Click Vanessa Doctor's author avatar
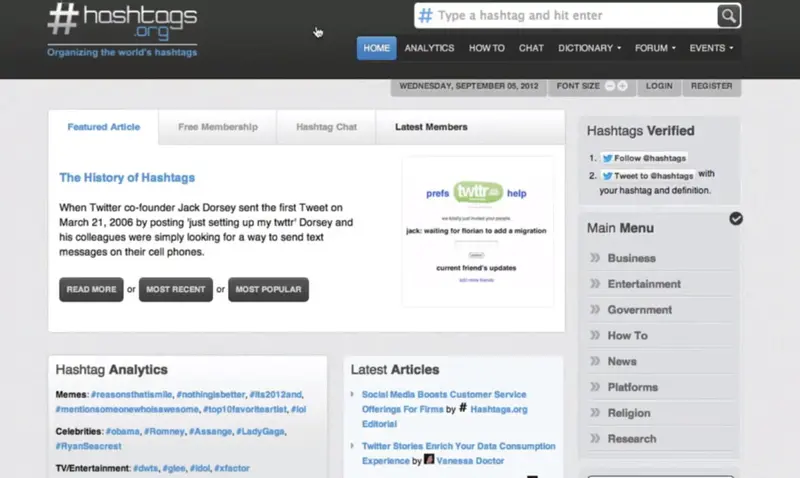This screenshot has width=800, height=478. [429, 460]
